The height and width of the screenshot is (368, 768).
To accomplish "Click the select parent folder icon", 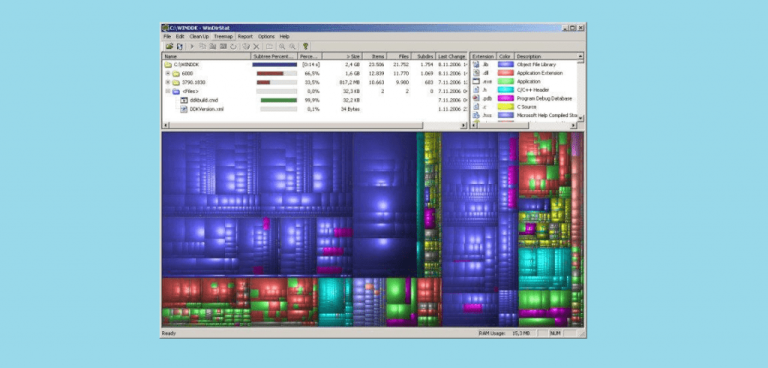I will (269, 46).
